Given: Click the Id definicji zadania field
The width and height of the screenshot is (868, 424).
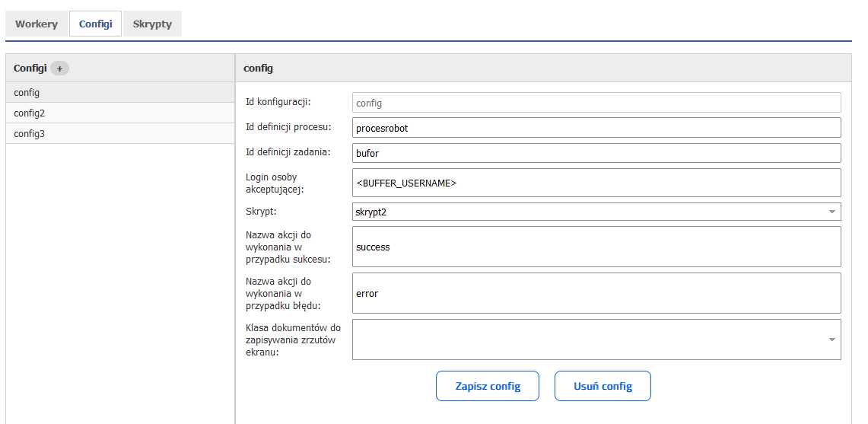Looking at the screenshot, I should click(x=596, y=153).
